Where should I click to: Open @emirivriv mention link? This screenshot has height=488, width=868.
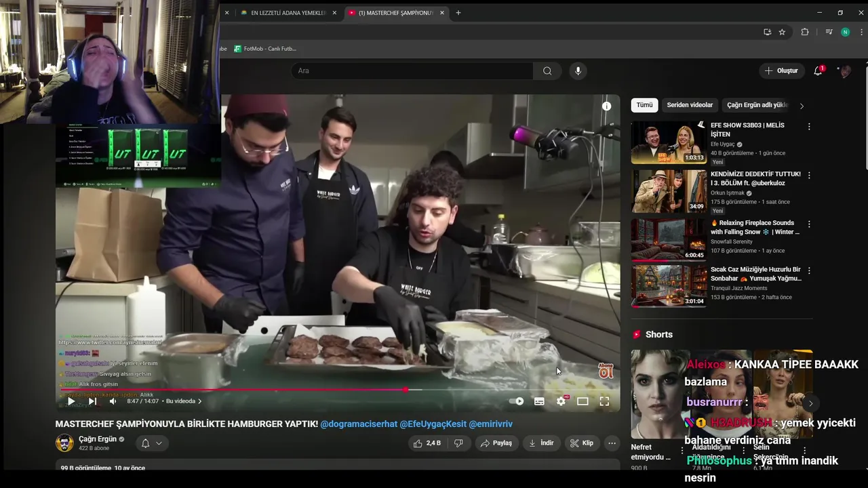click(490, 424)
